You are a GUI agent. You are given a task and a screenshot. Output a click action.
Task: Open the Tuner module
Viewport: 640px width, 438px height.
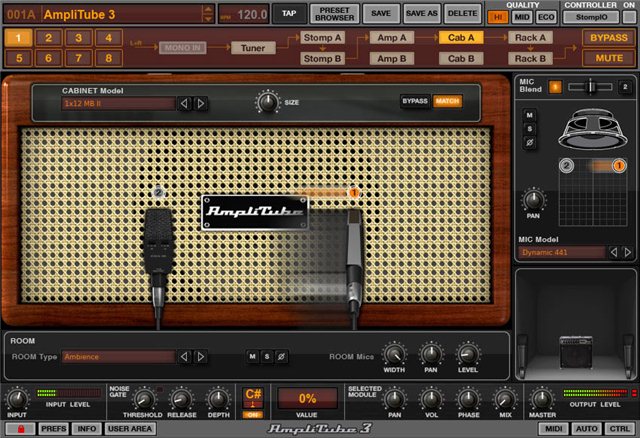253,48
